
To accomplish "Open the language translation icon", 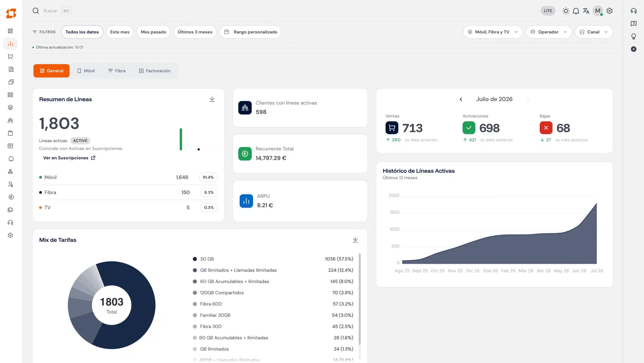I will pos(586,11).
